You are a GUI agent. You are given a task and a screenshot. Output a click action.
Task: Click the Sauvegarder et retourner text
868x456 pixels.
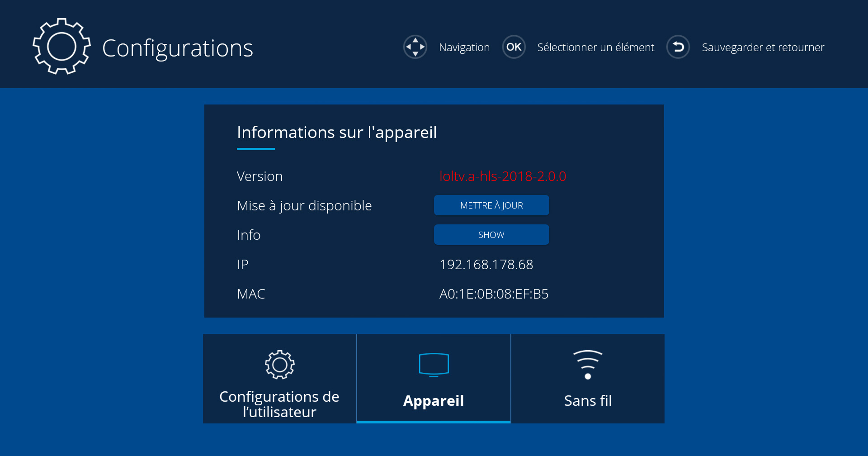coord(763,47)
